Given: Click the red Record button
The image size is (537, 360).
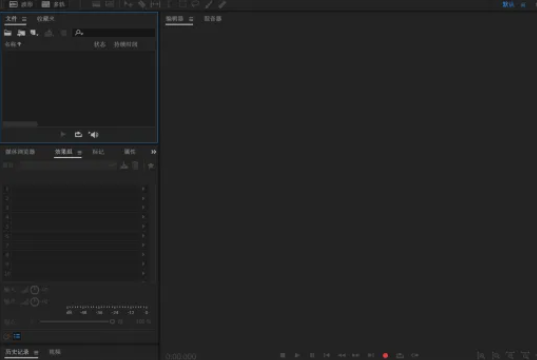Looking at the screenshot, I should (x=385, y=356).
